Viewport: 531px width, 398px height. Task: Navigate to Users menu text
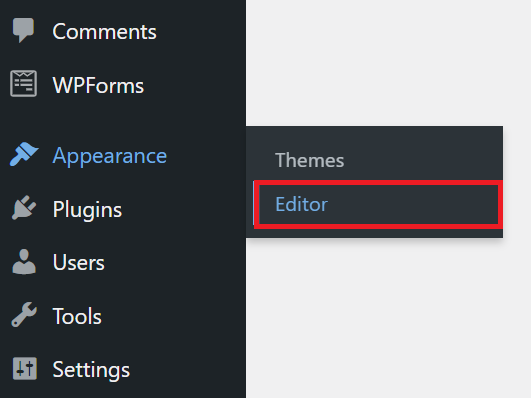(x=79, y=263)
